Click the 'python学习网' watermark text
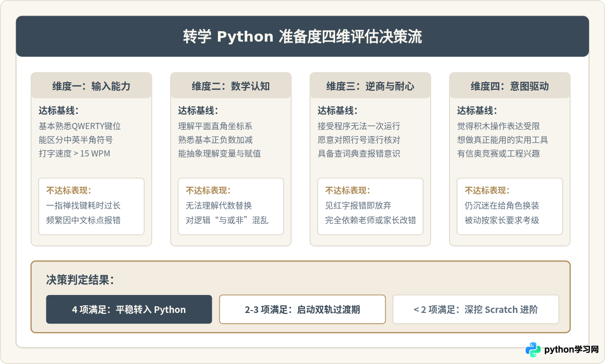This screenshot has width=605, height=364. click(571, 350)
